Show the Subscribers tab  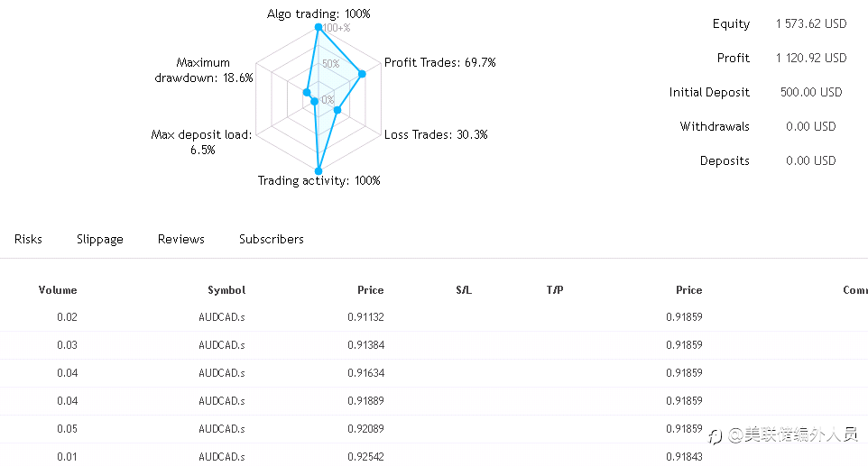[272, 239]
